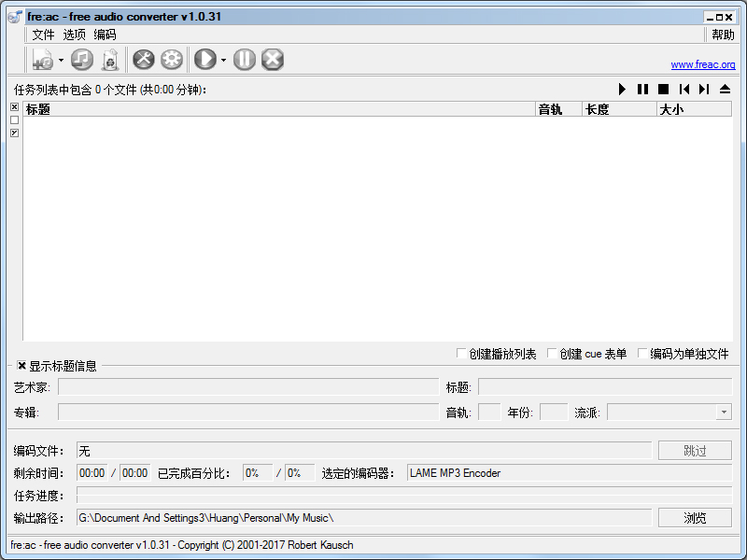Screen dimensions: 747x560
Task: Enable 创建播放列表 checkbox
Action: tap(461, 353)
